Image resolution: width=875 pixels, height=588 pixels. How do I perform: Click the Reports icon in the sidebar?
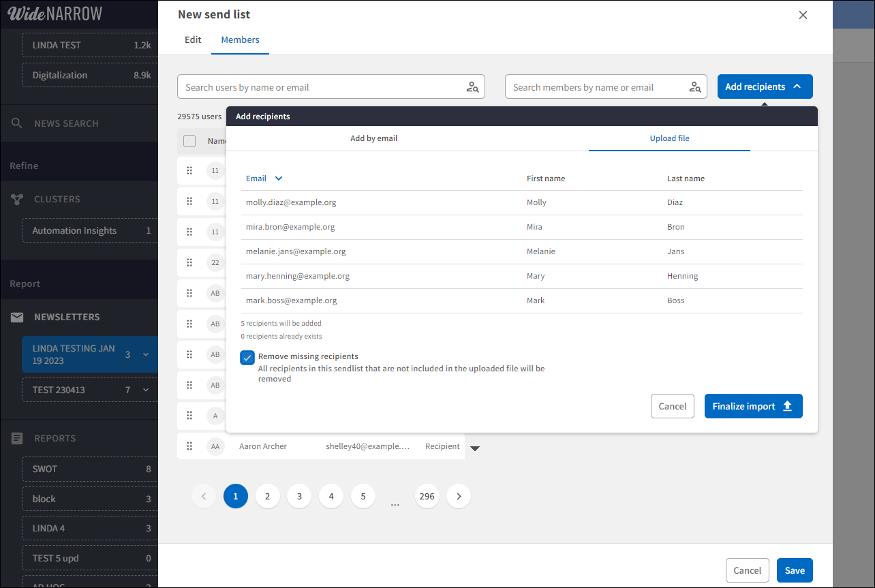point(16,438)
